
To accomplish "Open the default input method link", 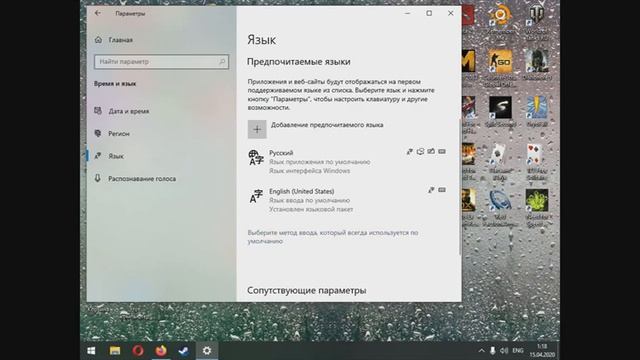I will pyautogui.click(x=333, y=237).
